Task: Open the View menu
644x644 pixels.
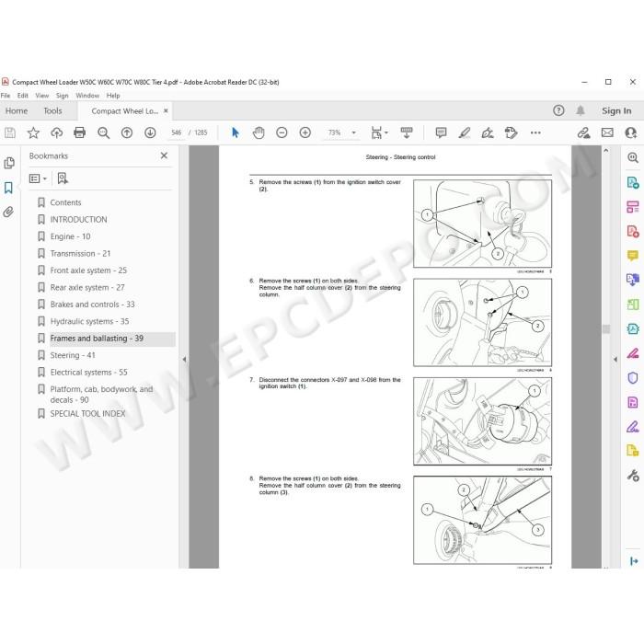Action: [x=42, y=96]
